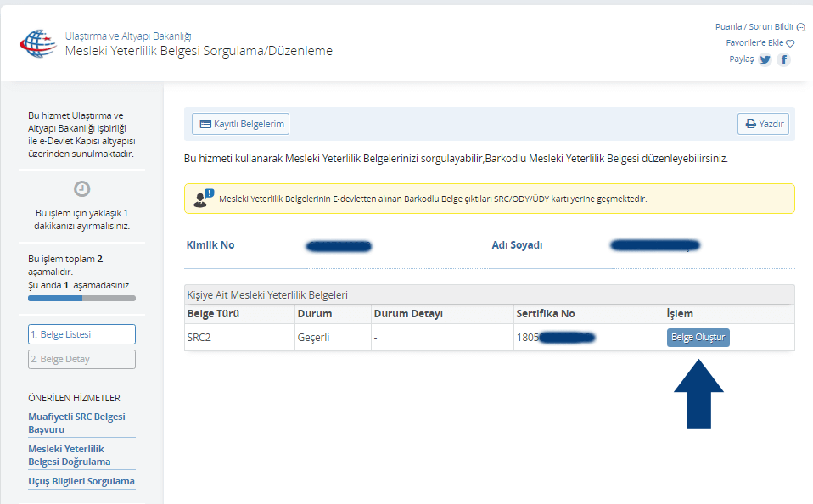Open Mesleki Yeterlilik Belgesi Doğrulama link

[70, 455]
